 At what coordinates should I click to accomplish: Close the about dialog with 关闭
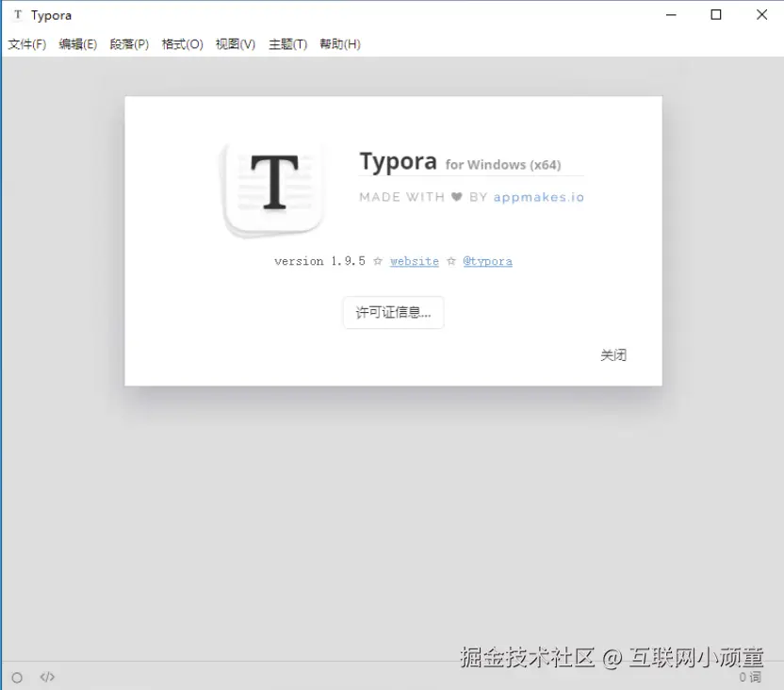coord(613,355)
